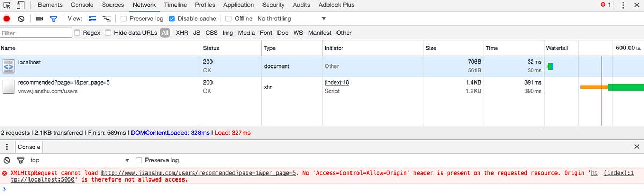This screenshot has width=644, height=196.
Task: Filter requests by WS
Action: pyautogui.click(x=298, y=33)
